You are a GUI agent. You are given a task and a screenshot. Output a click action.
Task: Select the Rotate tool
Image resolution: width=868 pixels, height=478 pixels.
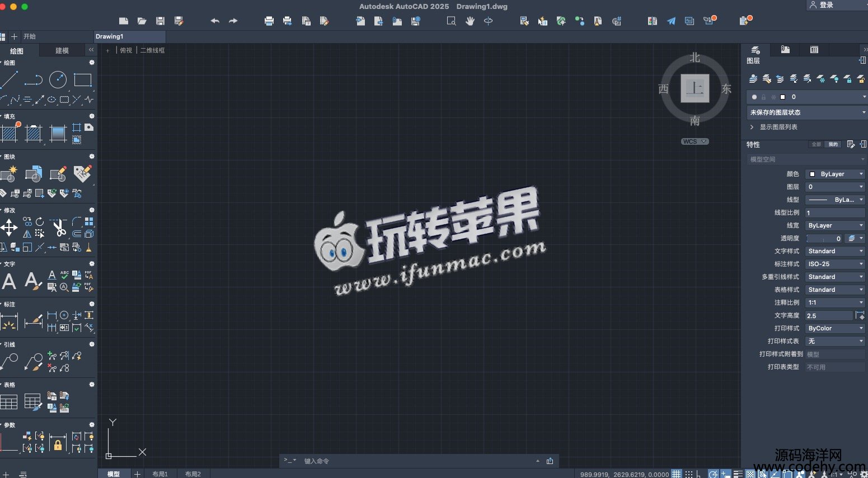[x=40, y=222]
